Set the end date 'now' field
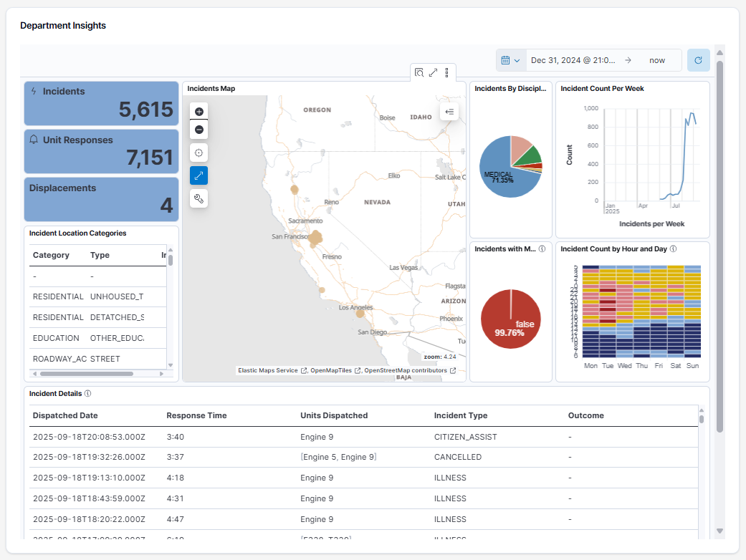Screen dimensions: 746x560 tap(656, 60)
